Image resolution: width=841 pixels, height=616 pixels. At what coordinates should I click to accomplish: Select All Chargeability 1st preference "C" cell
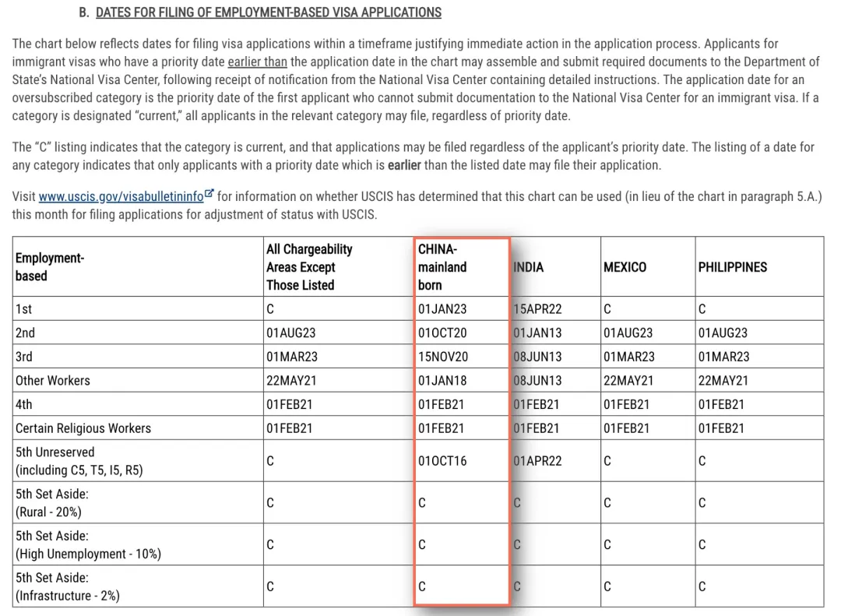(x=270, y=309)
